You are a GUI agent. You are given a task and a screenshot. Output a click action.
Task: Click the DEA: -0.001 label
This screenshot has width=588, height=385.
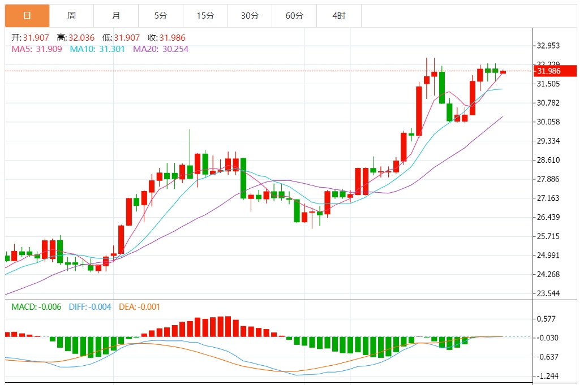[x=139, y=307]
